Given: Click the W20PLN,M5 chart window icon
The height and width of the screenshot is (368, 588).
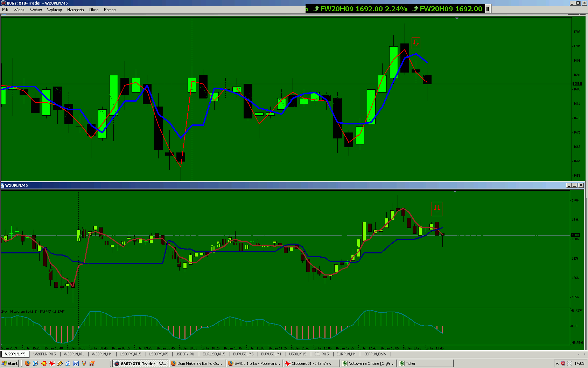Looking at the screenshot, I should [x=2, y=185].
